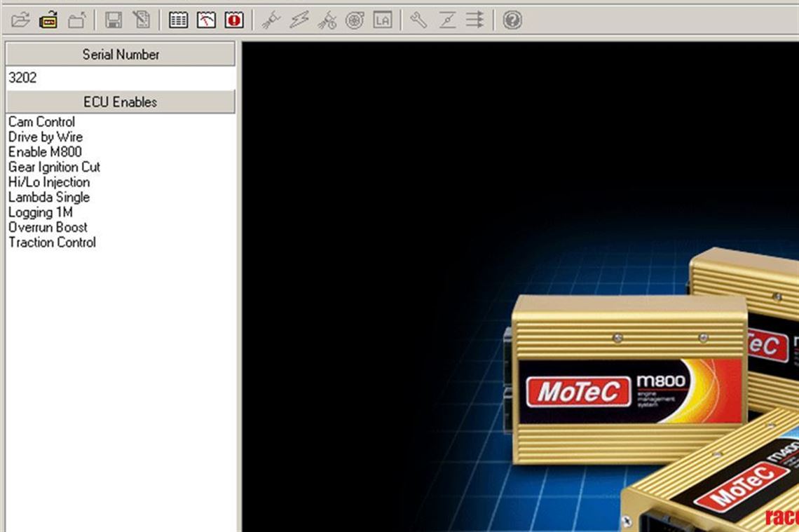The width and height of the screenshot is (799, 532).
Task: Click the injector timing clock icon
Action: 327,20
